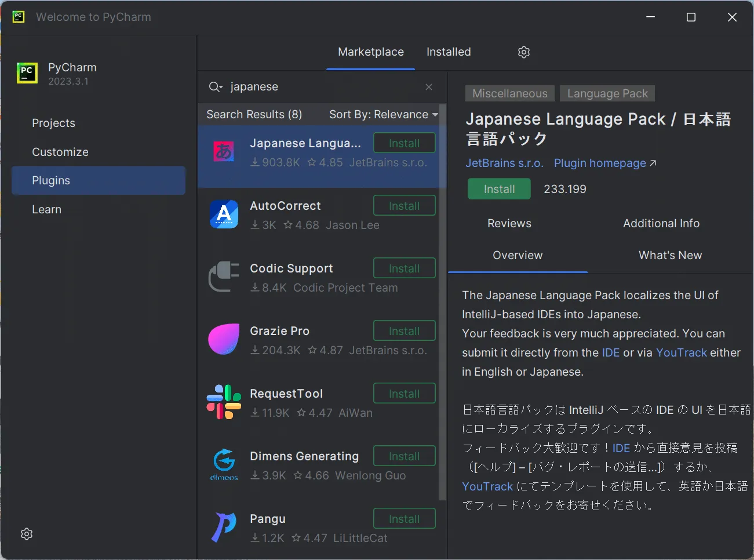Install the Dimens Generating plugin
754x560 pixels.
[405, 456]
